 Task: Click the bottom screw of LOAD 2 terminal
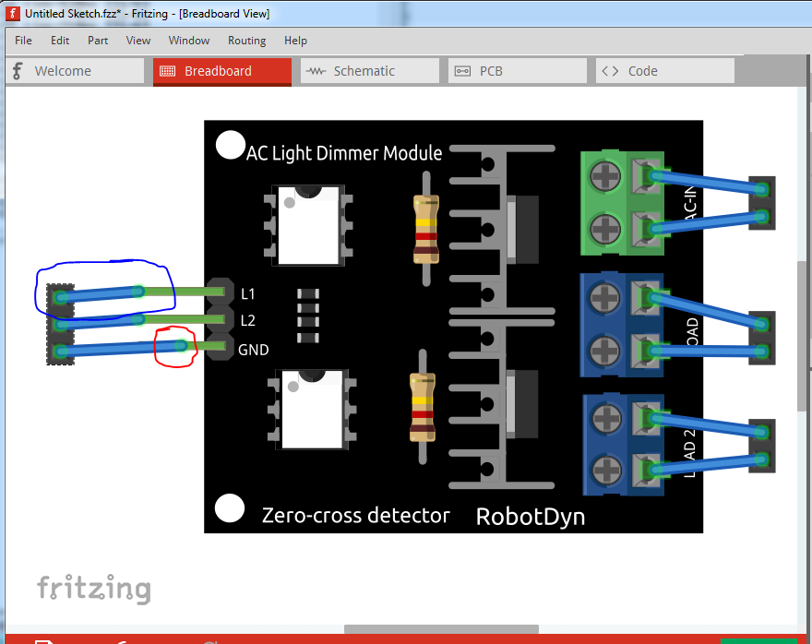tap(606, 470)
